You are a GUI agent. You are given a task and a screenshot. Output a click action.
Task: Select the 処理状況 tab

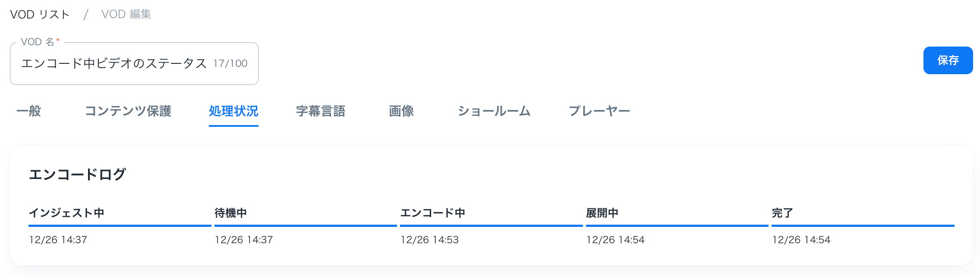tap(233, 111)
